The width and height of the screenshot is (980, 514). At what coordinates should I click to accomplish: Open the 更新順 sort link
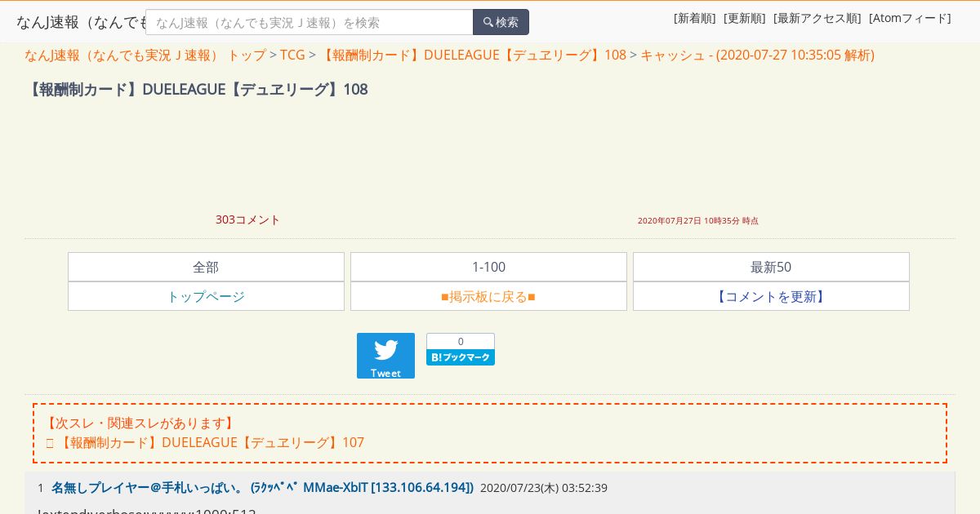pyautogui.click(x=745, y=18)
